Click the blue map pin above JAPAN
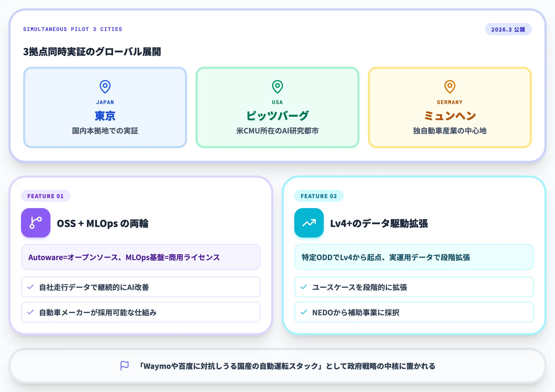The image size is (555, 392). tap(105, 87)
